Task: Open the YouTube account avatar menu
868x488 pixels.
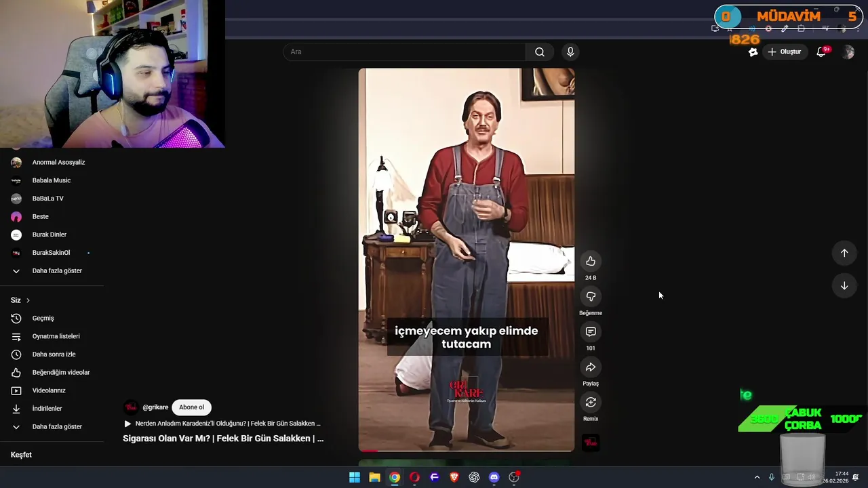Action: 848,52
